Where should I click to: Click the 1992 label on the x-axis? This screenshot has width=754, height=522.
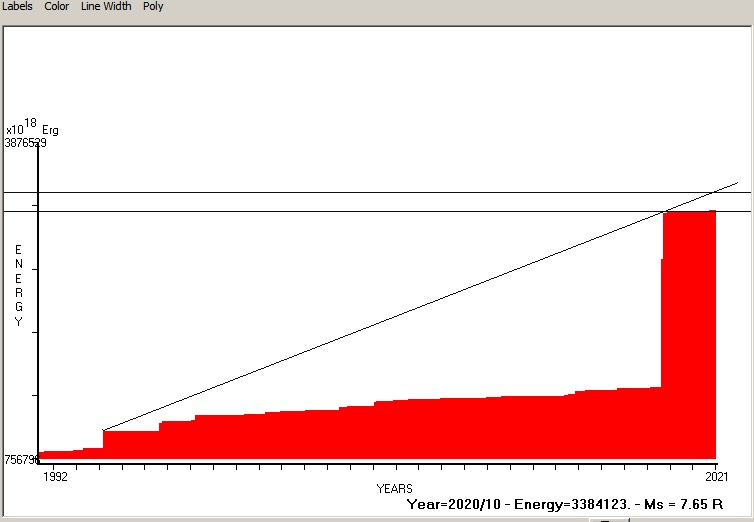pos(56,477)
